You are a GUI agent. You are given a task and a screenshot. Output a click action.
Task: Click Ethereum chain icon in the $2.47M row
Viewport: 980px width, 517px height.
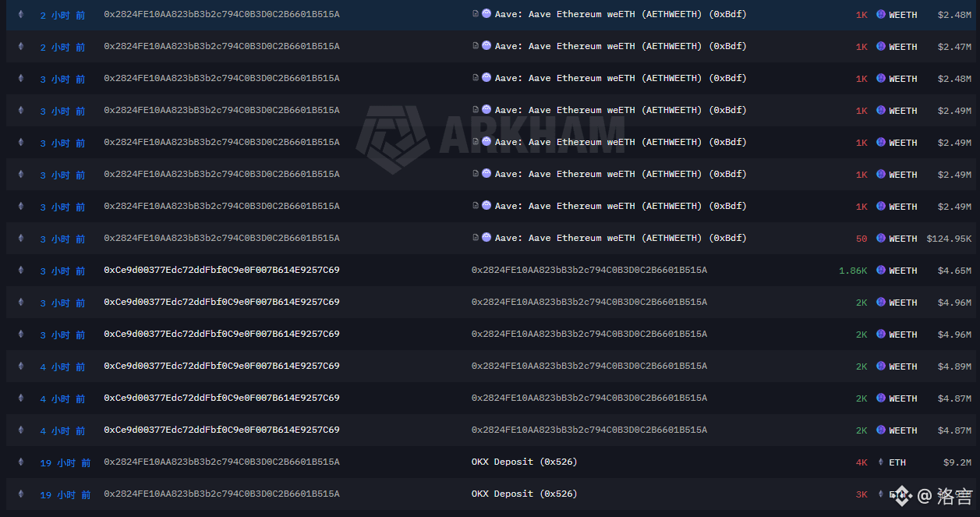coord(21,47)
